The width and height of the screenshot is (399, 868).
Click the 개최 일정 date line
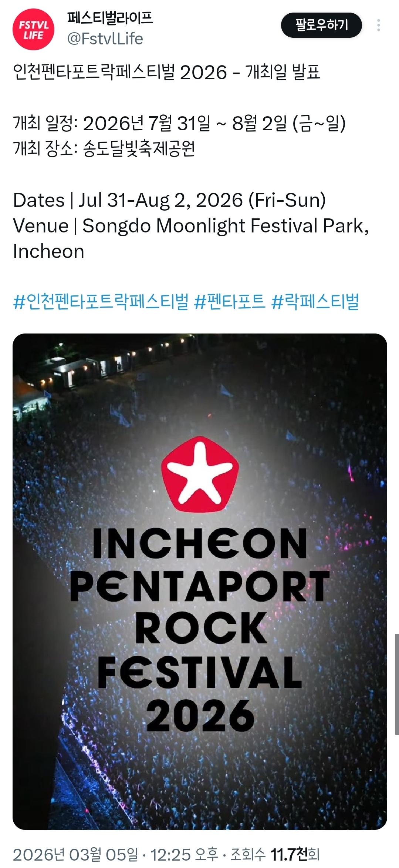(179, 123)
